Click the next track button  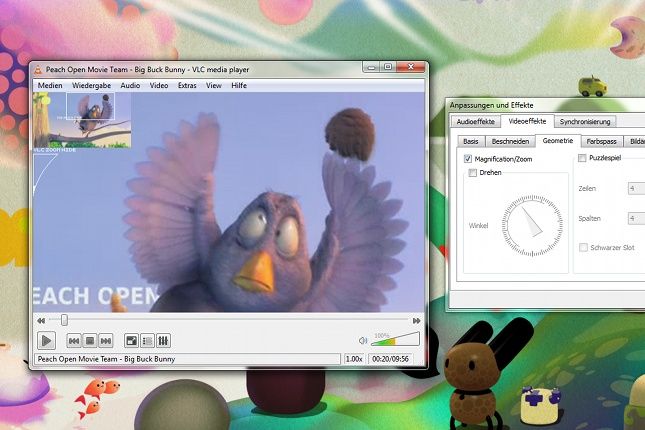click(105, 341)
